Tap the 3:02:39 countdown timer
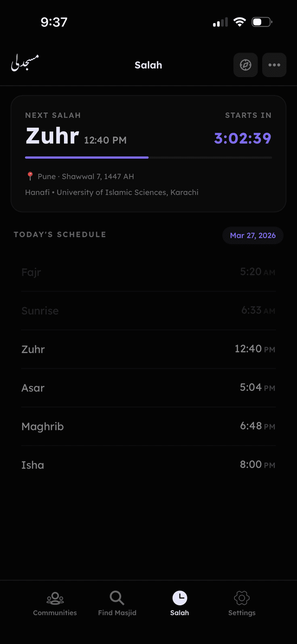 point(242,138)
